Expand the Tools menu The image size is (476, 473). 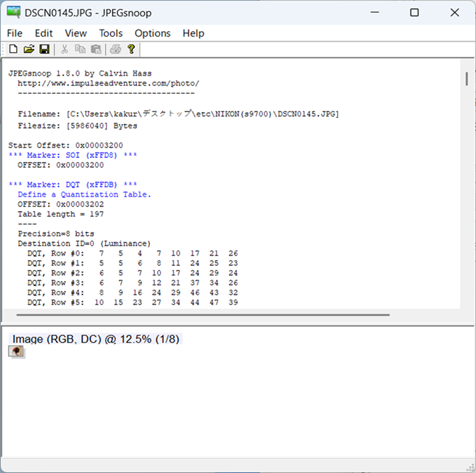point(111,33)
